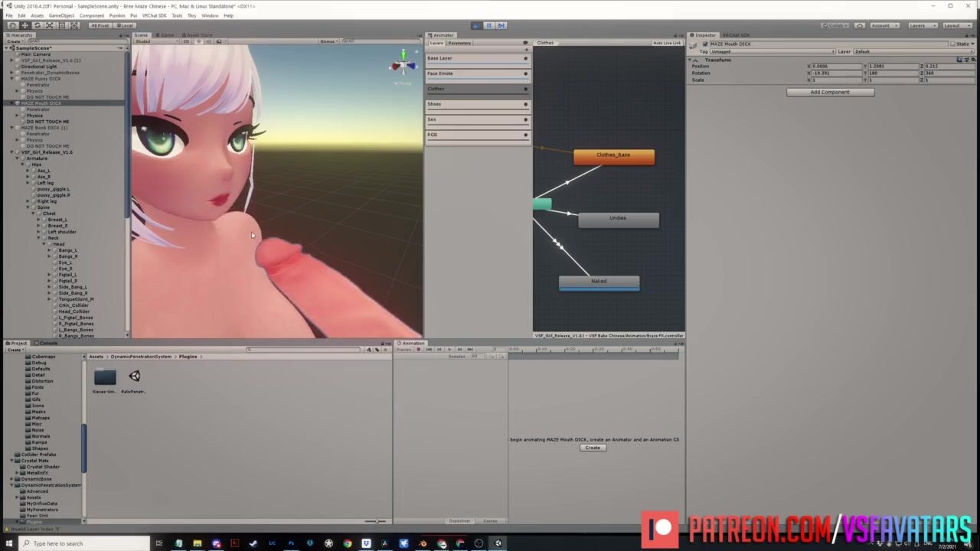Collapse the Transform component foldout
The width and height of the screenshot is (980, 551).
690,60
